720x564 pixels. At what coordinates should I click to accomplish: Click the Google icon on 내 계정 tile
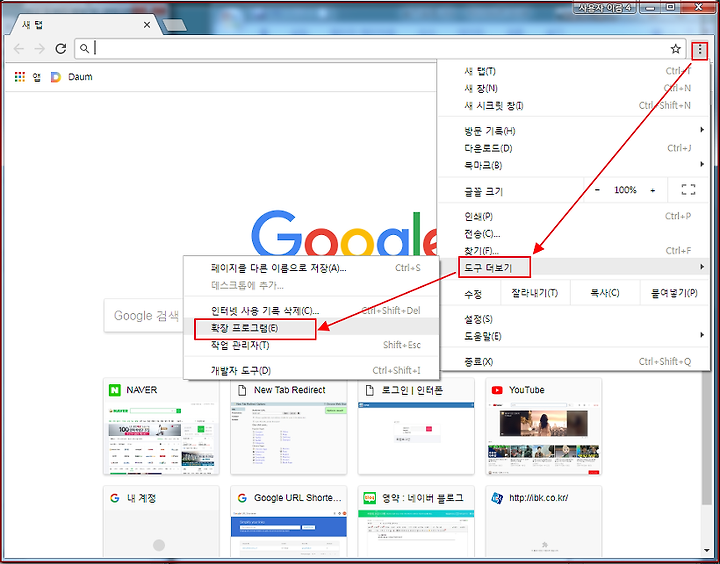[115, 498]
